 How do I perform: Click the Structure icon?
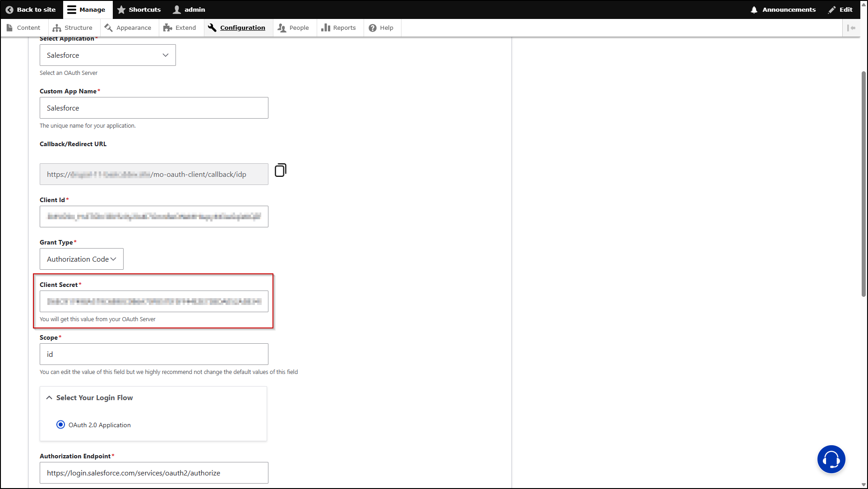click(x=57, y=28)
